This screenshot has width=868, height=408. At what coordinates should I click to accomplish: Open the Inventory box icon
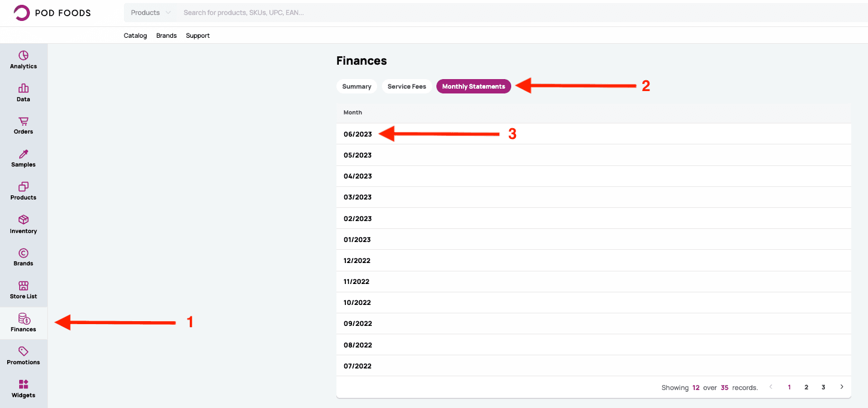(23, 220)
